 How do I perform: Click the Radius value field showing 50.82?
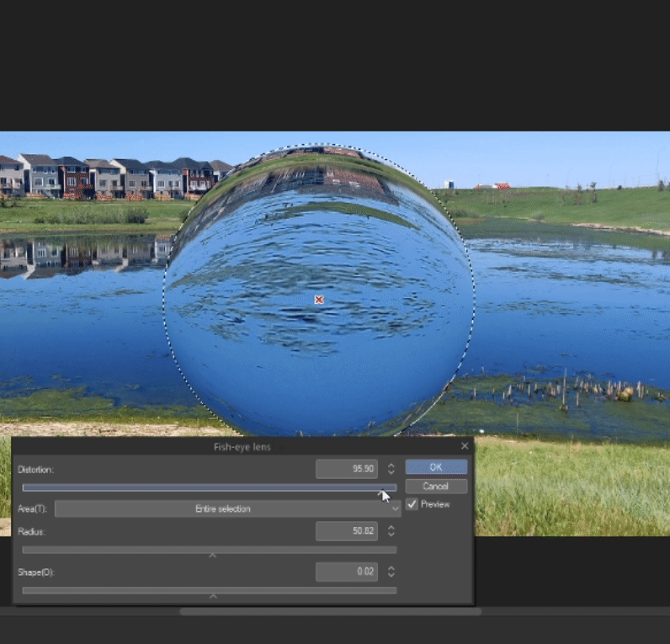click(346, 531)
